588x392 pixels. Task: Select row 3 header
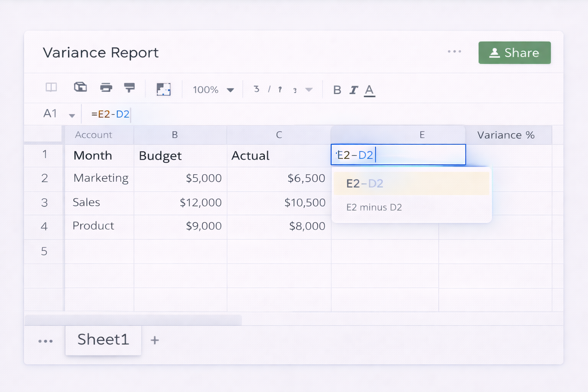coord(44,203)
